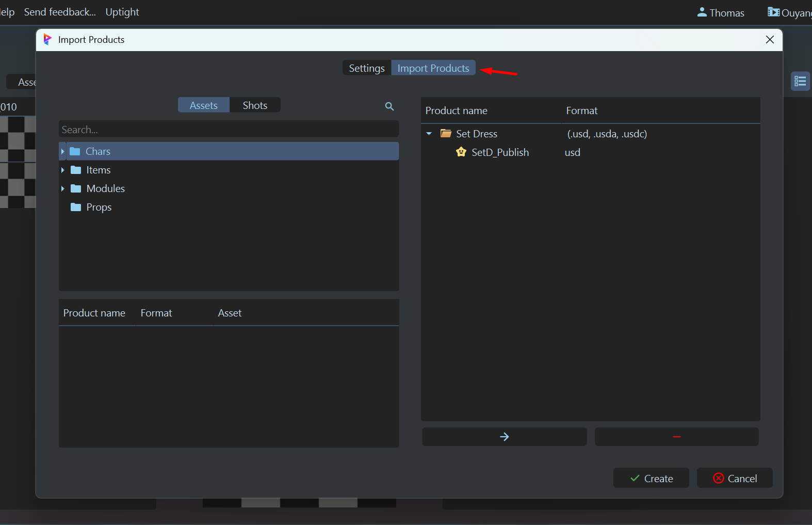Click the Search input field
Screen dimensions: 812x525
click(229, 130)
